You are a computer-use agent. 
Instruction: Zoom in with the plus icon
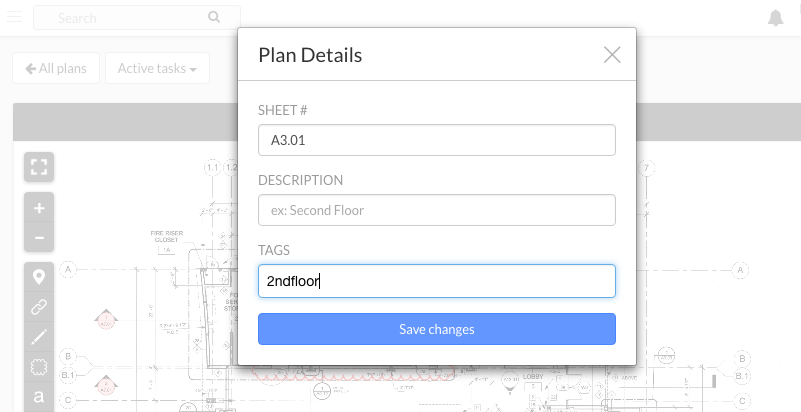pyautogui.click(x=39, y=208)
